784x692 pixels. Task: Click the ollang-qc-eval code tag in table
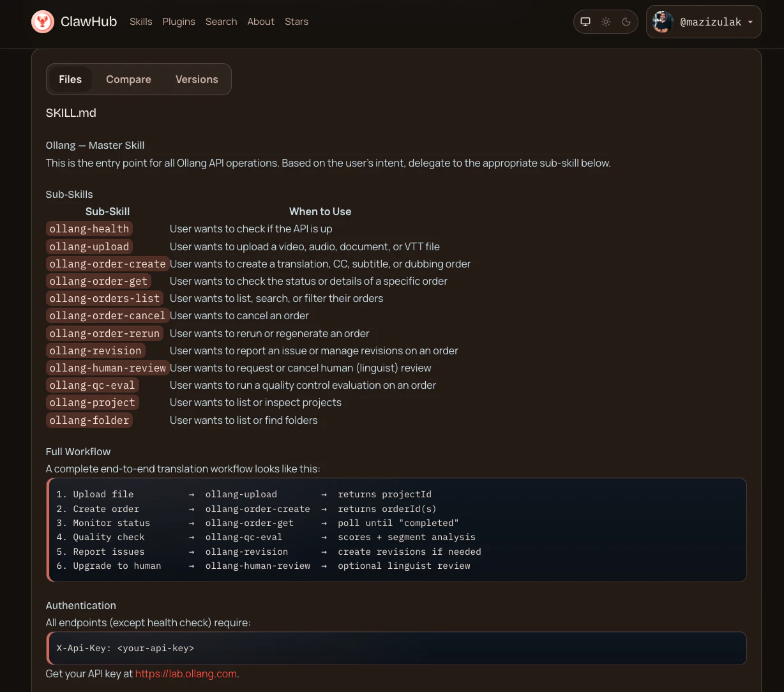point(92,385)
